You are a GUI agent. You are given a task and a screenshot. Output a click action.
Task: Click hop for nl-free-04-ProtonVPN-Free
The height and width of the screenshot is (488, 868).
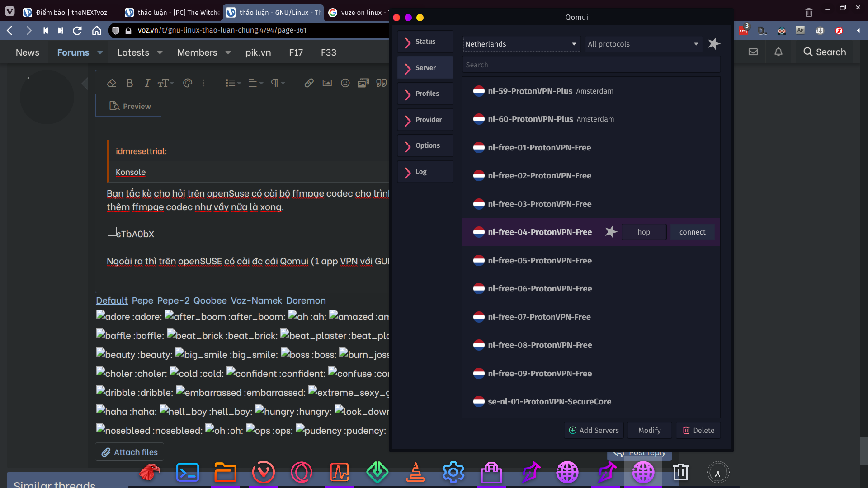644,232
